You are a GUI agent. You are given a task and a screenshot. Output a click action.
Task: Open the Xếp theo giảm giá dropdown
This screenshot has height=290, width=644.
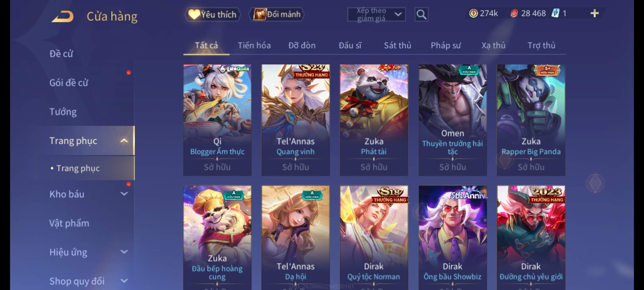(376, 15)
